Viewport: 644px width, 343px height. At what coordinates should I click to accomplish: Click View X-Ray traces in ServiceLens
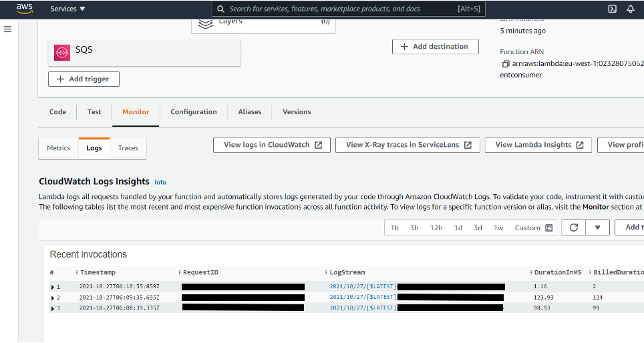(x=408, y=145)
